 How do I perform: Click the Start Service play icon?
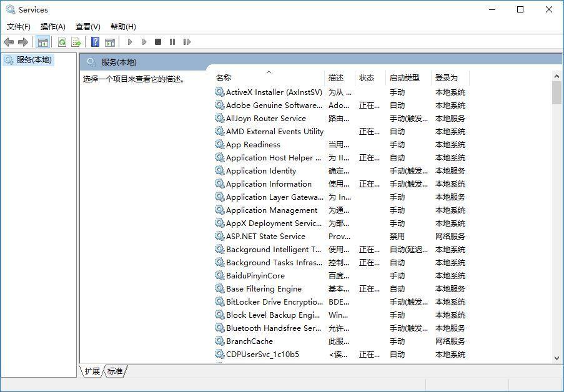130,42
